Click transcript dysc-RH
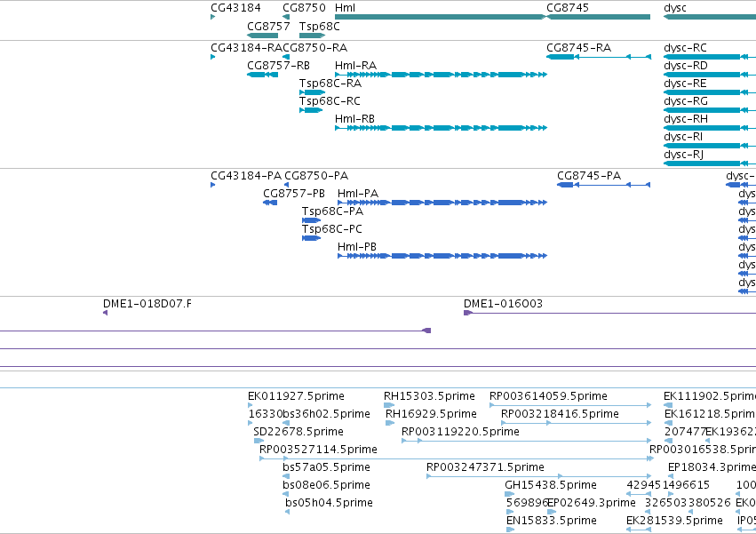The image size is (756, 534). coord(710,128)
